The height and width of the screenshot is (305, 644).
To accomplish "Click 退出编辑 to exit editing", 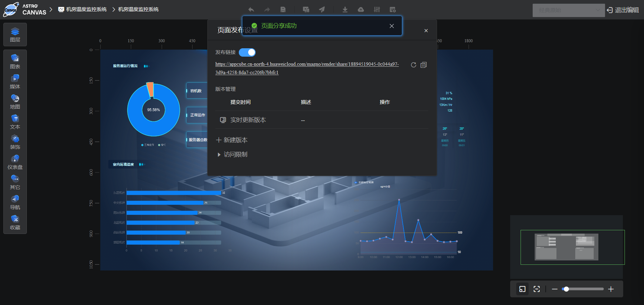I will (x=623, y=10).
